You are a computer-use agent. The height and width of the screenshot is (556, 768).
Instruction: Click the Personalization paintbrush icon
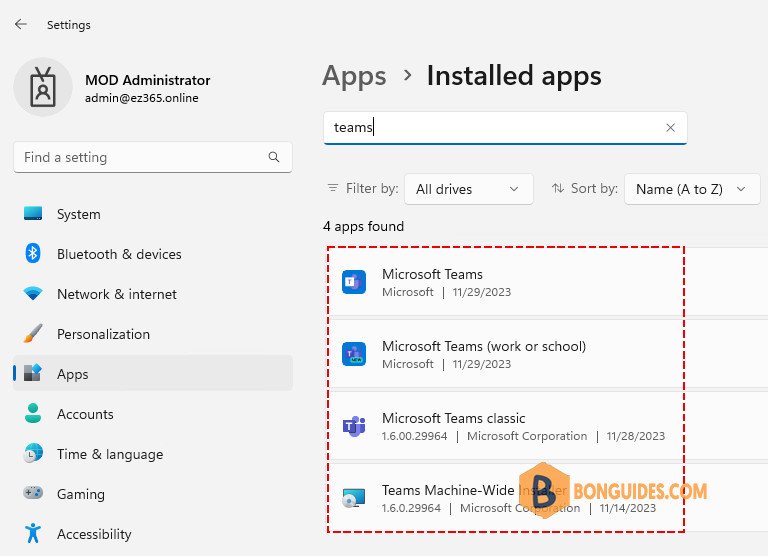click(33, 333)
